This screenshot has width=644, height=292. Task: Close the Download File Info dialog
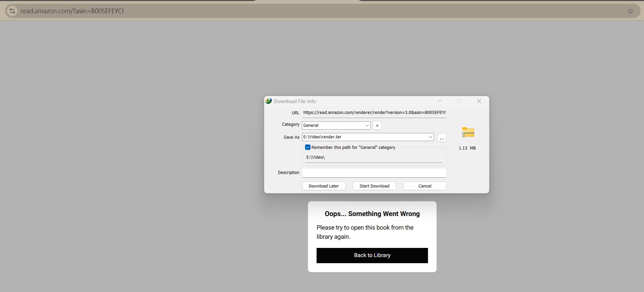click(479, 101)
